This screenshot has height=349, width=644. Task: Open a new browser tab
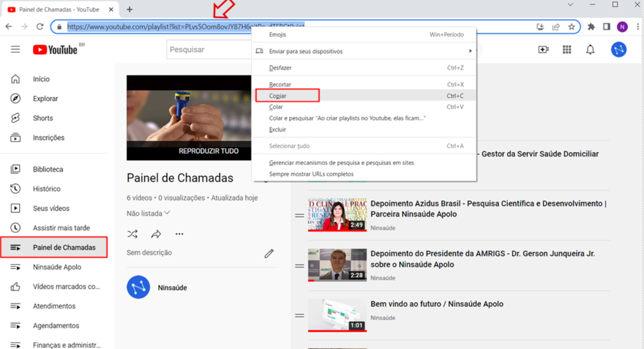click(130, 9)
